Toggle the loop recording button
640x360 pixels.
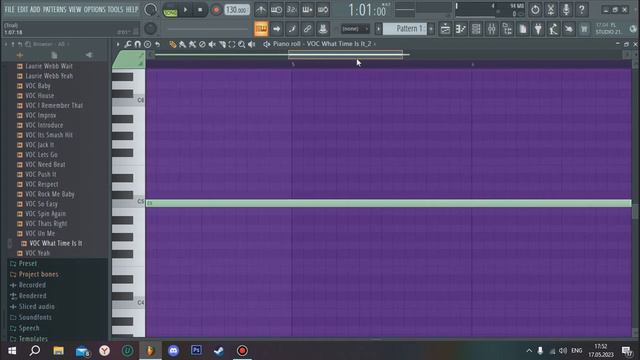pos(323,9)
